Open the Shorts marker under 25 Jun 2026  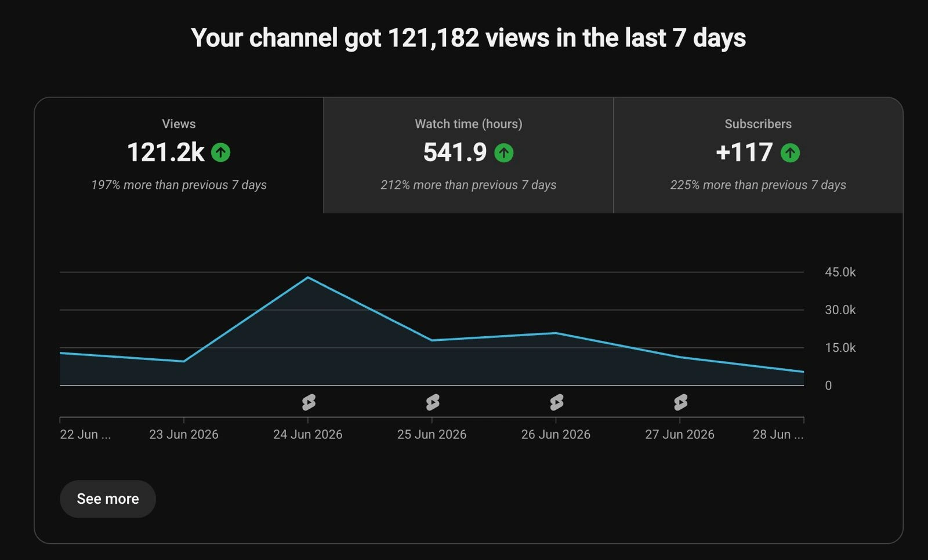pos(433,402)
